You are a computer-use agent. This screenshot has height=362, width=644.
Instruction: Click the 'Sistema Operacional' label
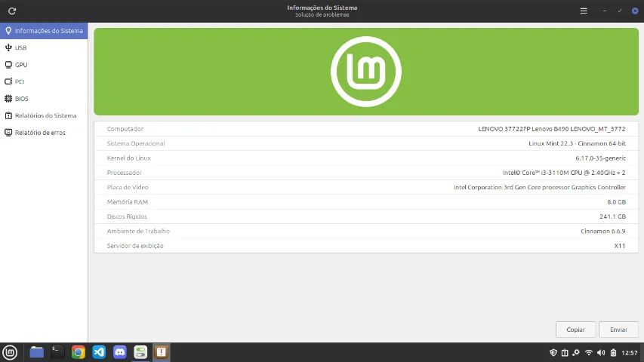(x=136, y=143)
